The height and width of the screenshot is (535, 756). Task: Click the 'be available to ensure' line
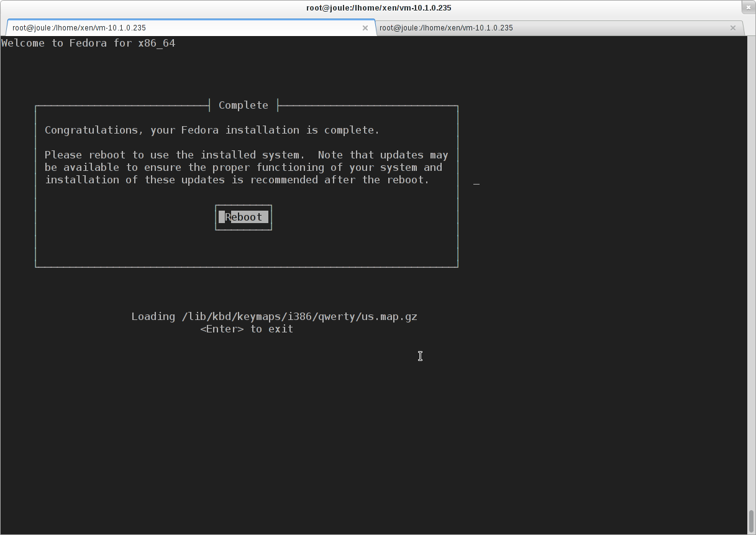[x=244, y=167]
